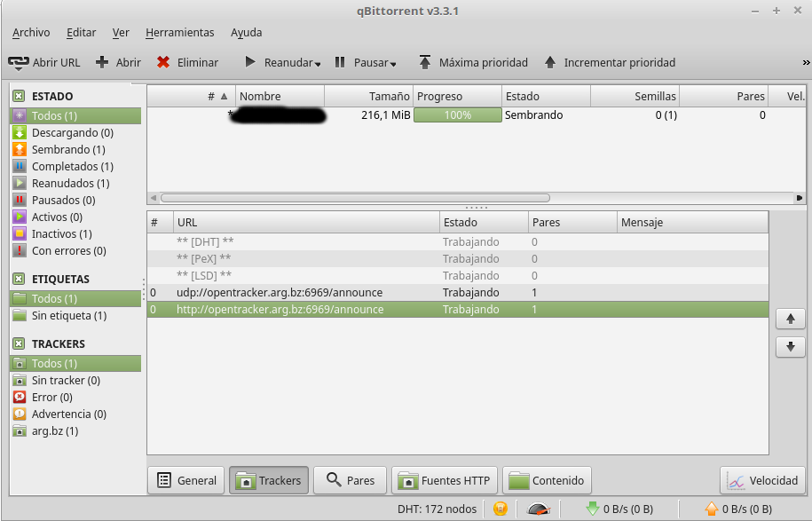Open the Reanudar dropdown arrow
Viewport: 812px width, 521px height.
pyautogui.click(x=318, y=64)
